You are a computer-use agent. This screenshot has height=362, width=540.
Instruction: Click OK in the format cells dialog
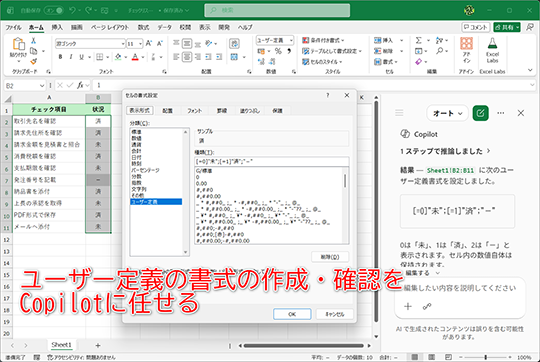tap(292, 314)
